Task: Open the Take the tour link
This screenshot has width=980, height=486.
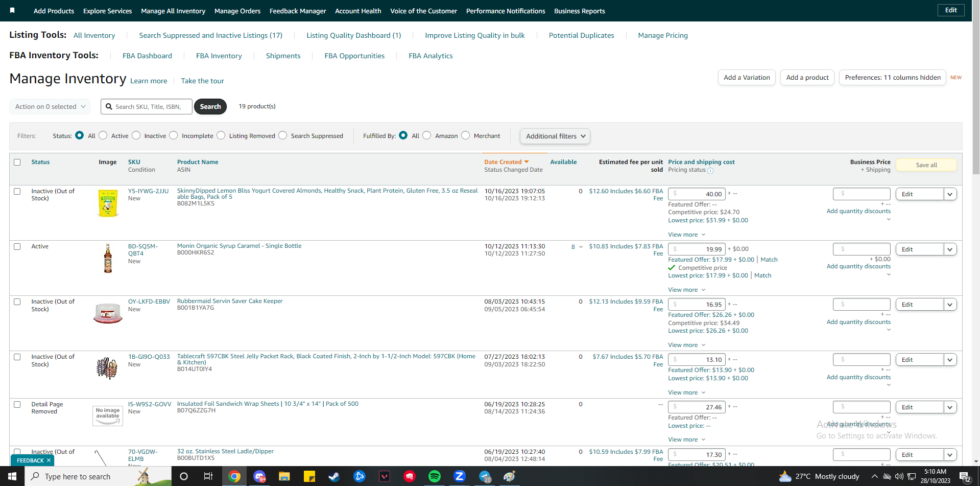Action: point(203,81)
